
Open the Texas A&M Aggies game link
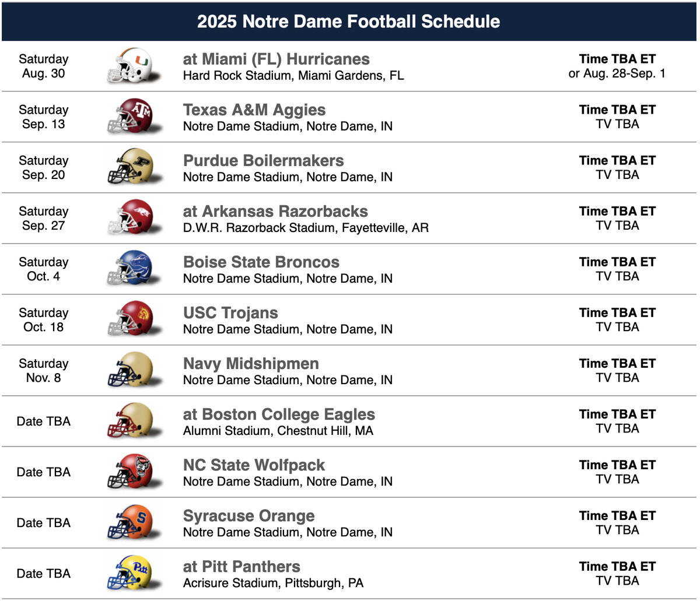254,110
